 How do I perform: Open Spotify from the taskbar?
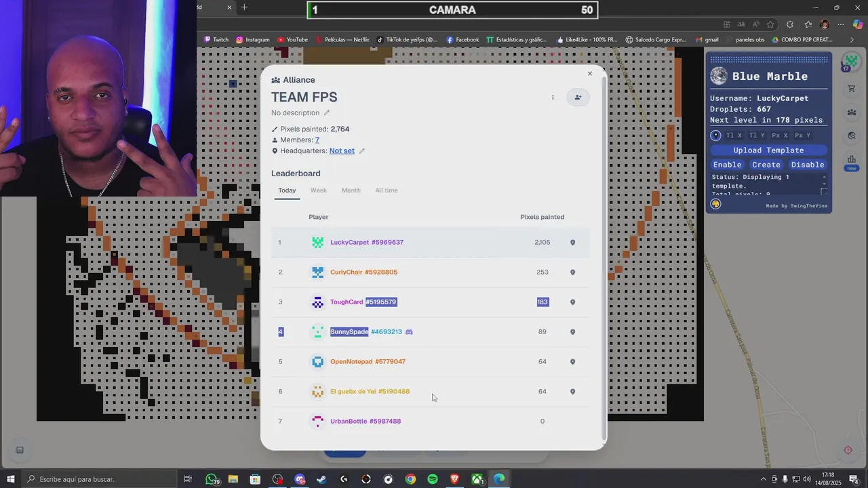point(433,479)
